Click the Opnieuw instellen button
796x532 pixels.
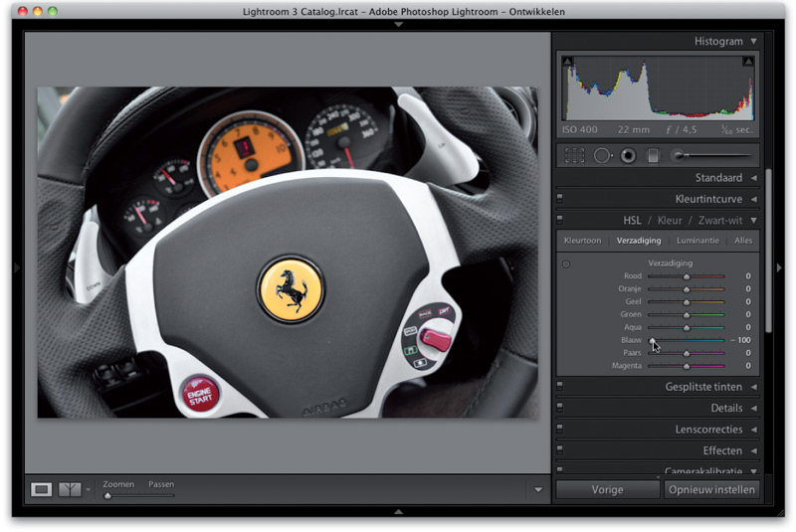pyautogui.click(x=711, y=490)
